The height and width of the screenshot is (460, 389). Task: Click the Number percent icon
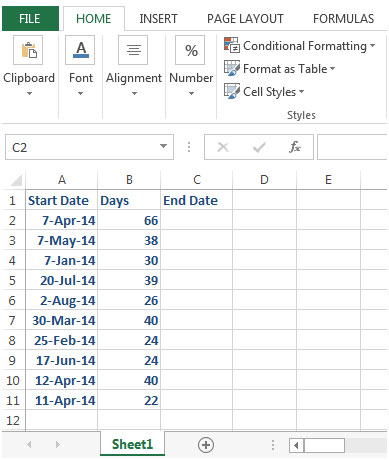[x=190, y=50]
